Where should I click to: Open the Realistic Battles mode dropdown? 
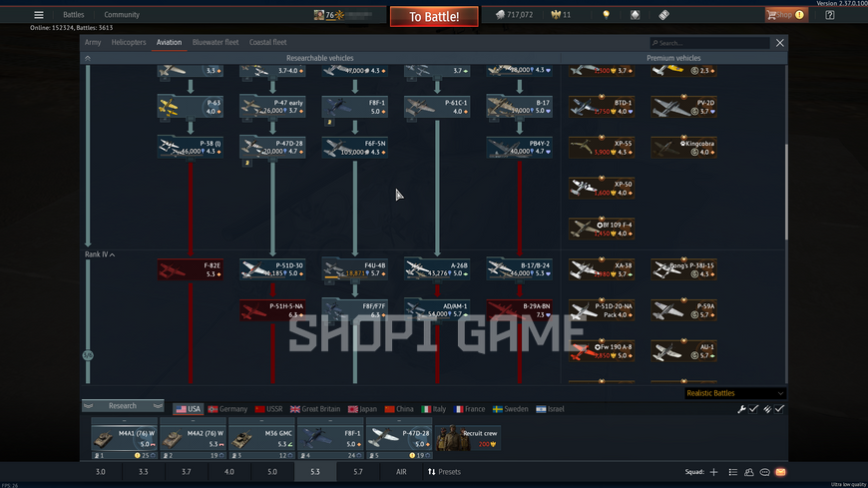[x=734, y=393]
